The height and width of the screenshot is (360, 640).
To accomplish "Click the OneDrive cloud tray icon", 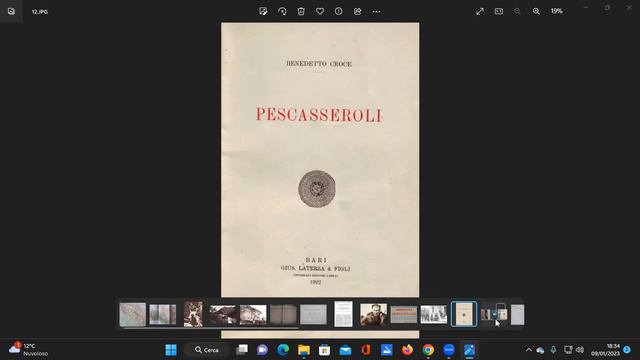I will click(540, 350).
